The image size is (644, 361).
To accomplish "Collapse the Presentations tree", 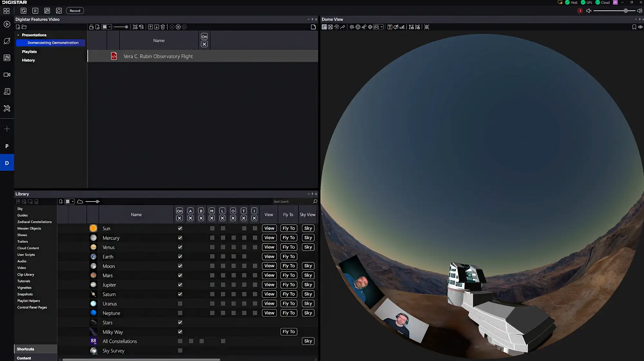I will [18, 35].
